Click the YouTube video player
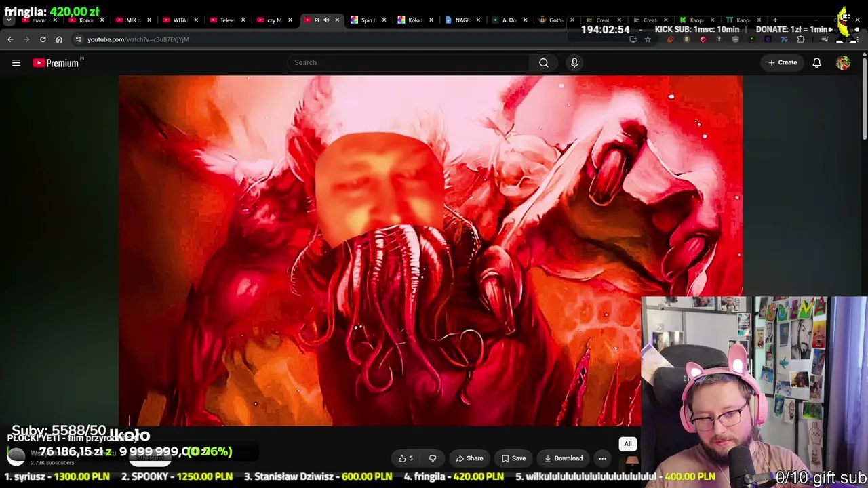 coord(431,251)
